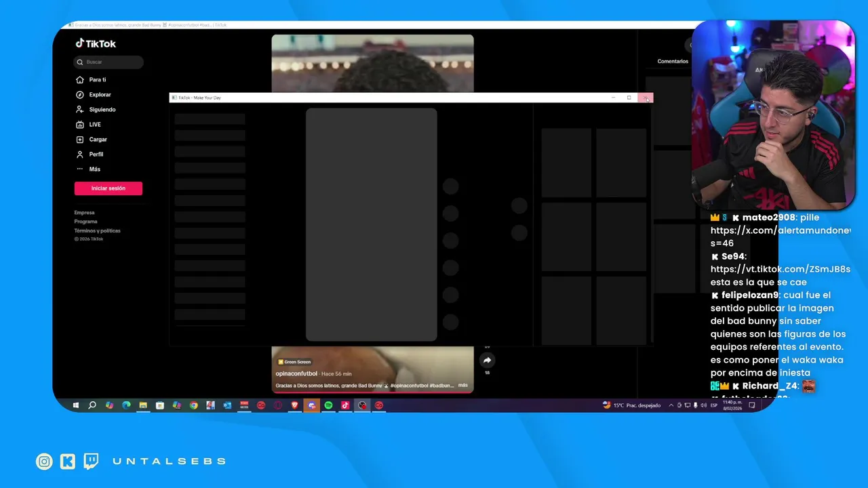Go to the Explorar section
Image resolution: width=868 pixels, height=488 pixels.
coord(100,95)
